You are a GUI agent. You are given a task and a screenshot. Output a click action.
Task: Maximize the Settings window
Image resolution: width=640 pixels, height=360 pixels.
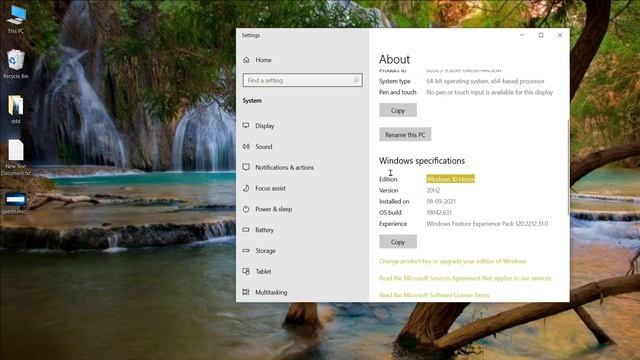pyautogui.click(x=541, y=35)
